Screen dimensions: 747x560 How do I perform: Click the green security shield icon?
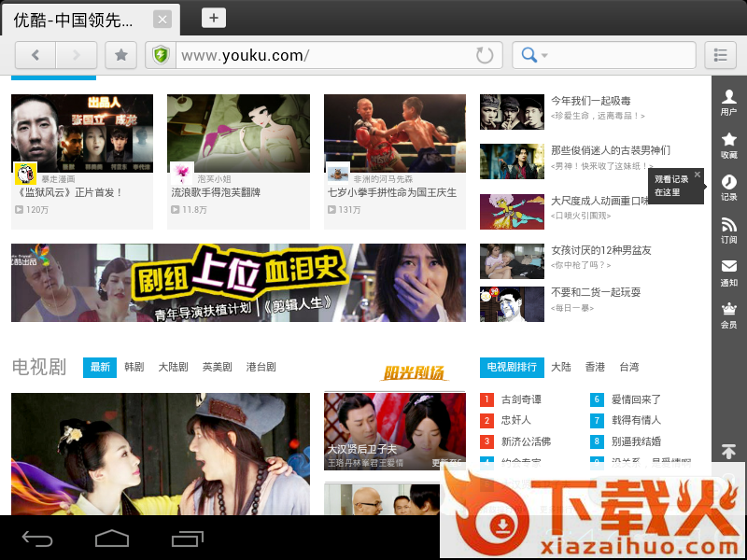(x=161, y=55)
